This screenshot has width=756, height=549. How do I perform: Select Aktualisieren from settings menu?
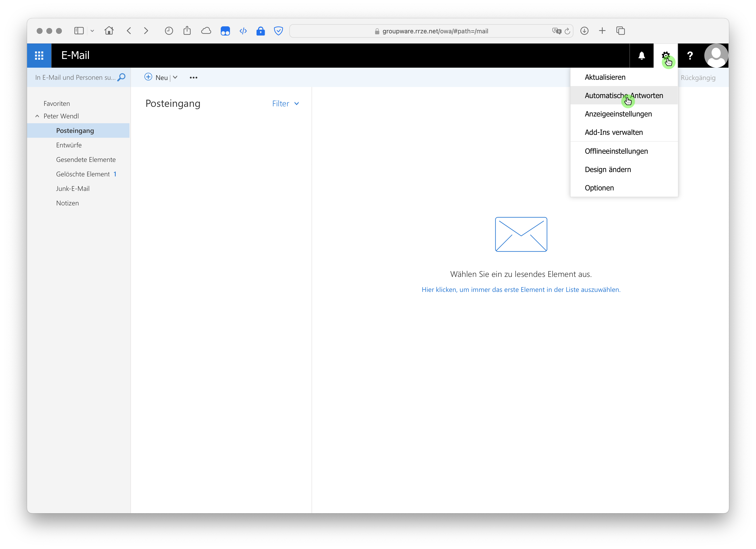[x=624, y=77]
